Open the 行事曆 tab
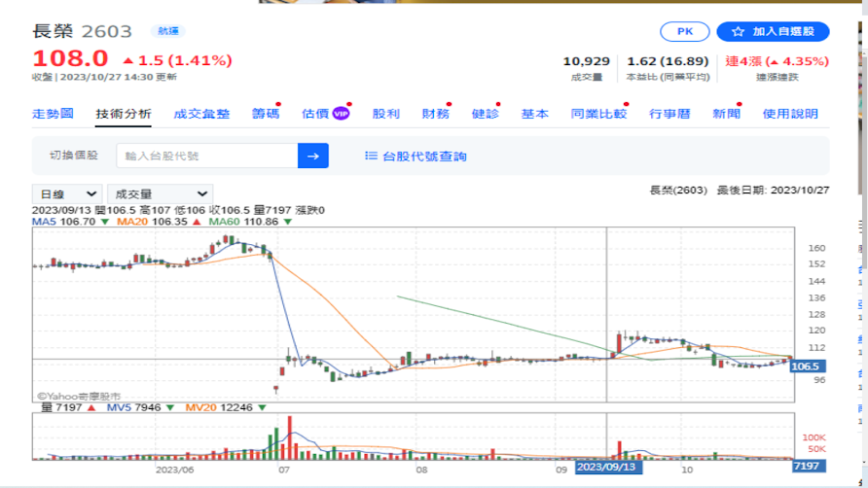 tap(669, 114)
